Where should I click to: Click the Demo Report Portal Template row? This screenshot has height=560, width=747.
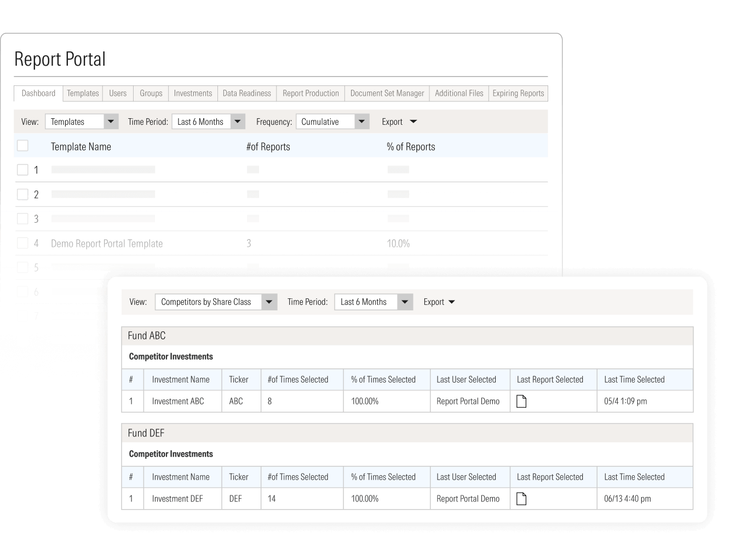click(107, 244)
